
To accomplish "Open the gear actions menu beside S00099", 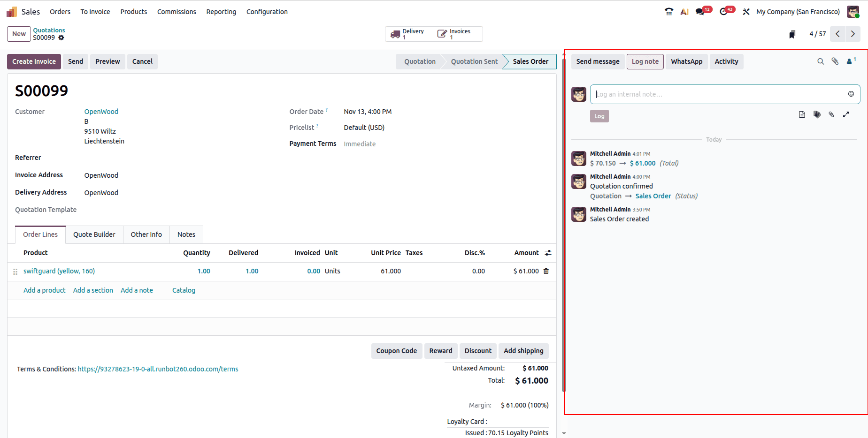I will 61,38.
